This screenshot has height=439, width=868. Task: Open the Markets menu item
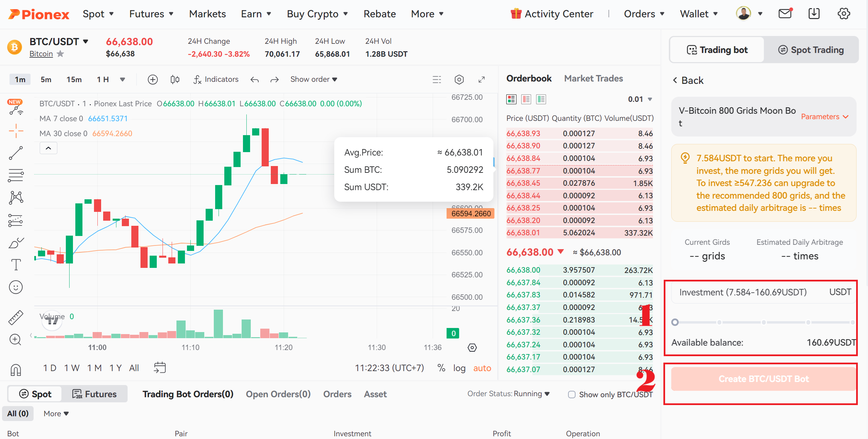click(x=207, y=14)
